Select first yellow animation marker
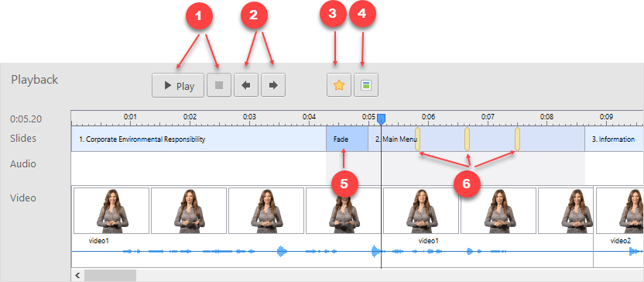644x282 pixels. 417,139
